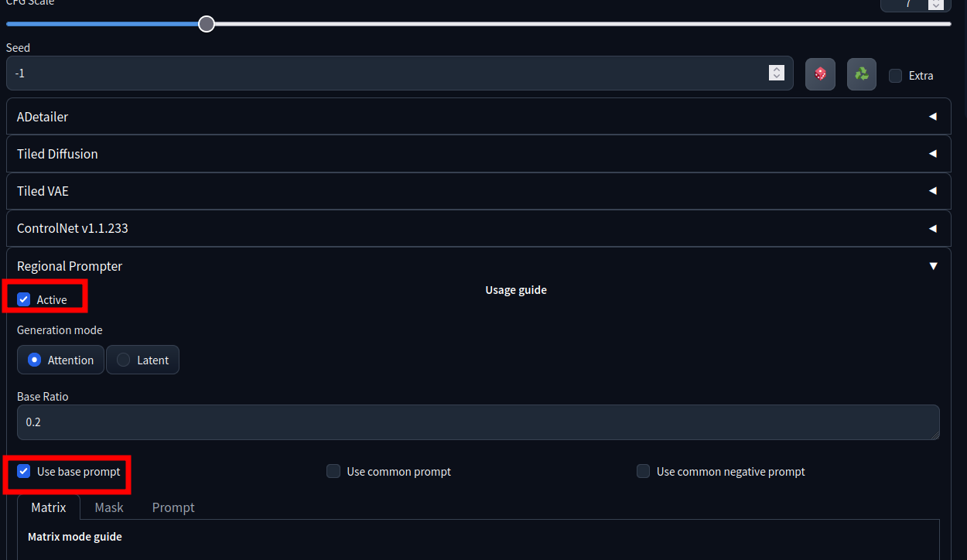Click the dice random seed icon
The height and width of the screenshot is (560, 967).
[x=820, y=74]
